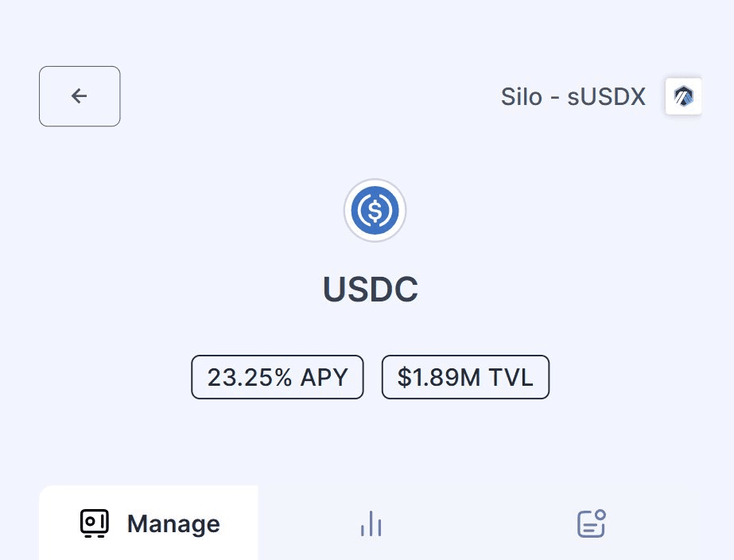Open the document details tab icon

coord(591,523)
